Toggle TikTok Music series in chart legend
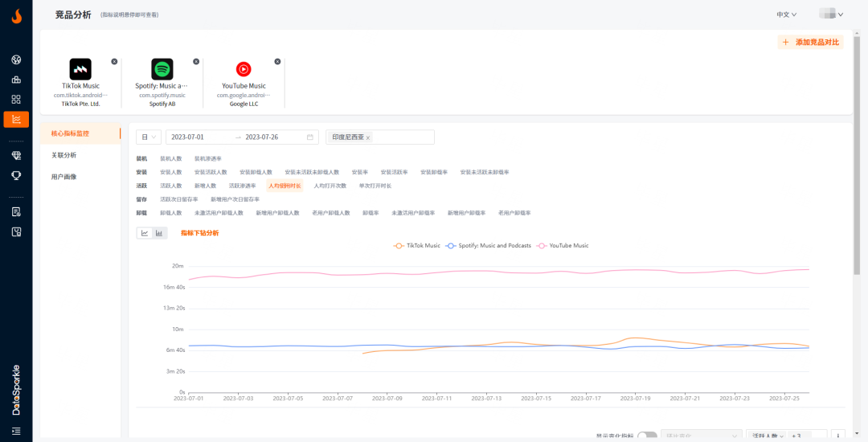The width and height of the screenshot is (868, 442). (416, 245)
